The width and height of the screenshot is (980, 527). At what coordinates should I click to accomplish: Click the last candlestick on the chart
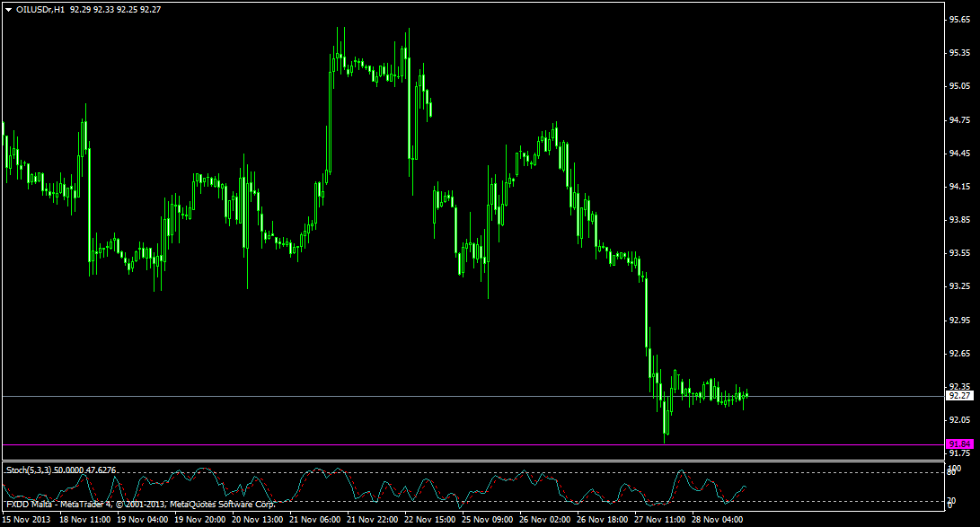coord(746,395)
